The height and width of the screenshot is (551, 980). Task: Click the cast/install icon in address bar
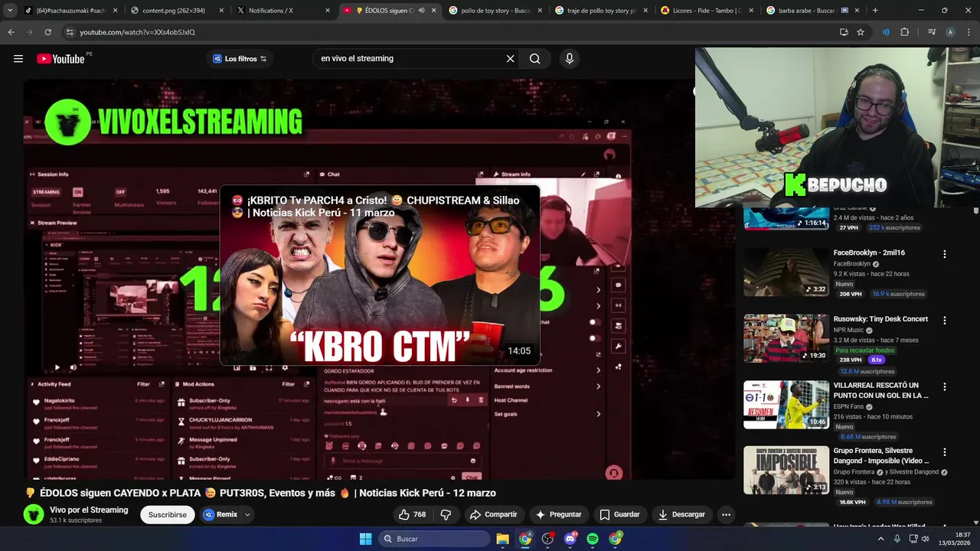tap(844, 32)
